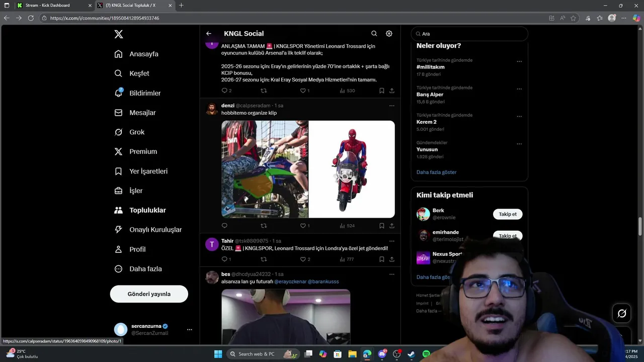The height and width of the screenshot is (362, 644).
Task: Open Topluluklar in sidebar
Action: pyautogui.click(x=140, y=210)
